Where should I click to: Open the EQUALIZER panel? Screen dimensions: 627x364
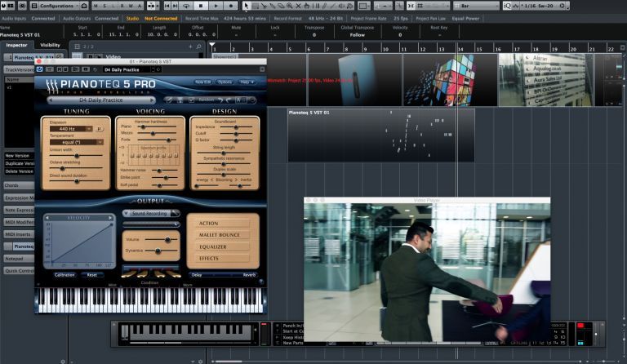[223, 247]
